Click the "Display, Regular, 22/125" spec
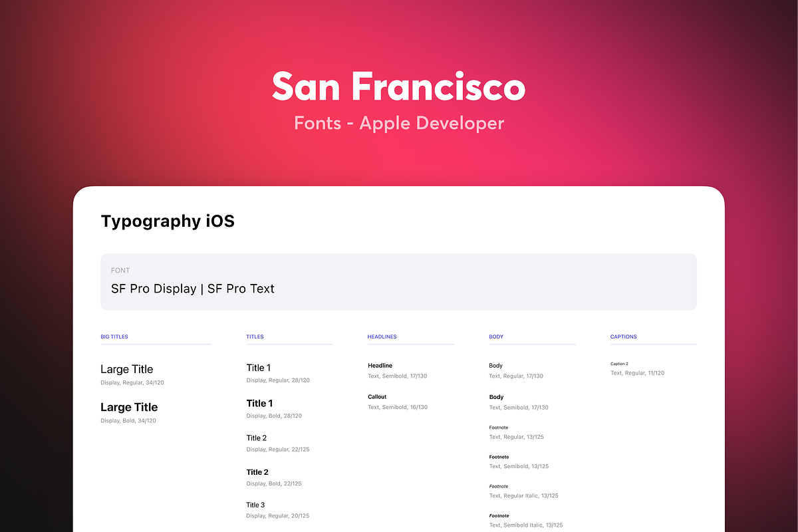Screen dimensions: 798x532 pos(278,450)
